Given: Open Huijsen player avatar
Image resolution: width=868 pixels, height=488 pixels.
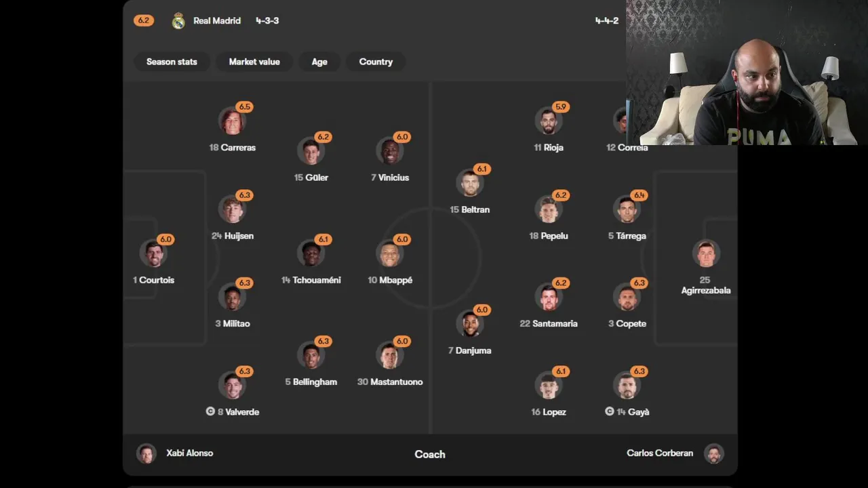Looking at the screenshot, I should coord(232,209).
